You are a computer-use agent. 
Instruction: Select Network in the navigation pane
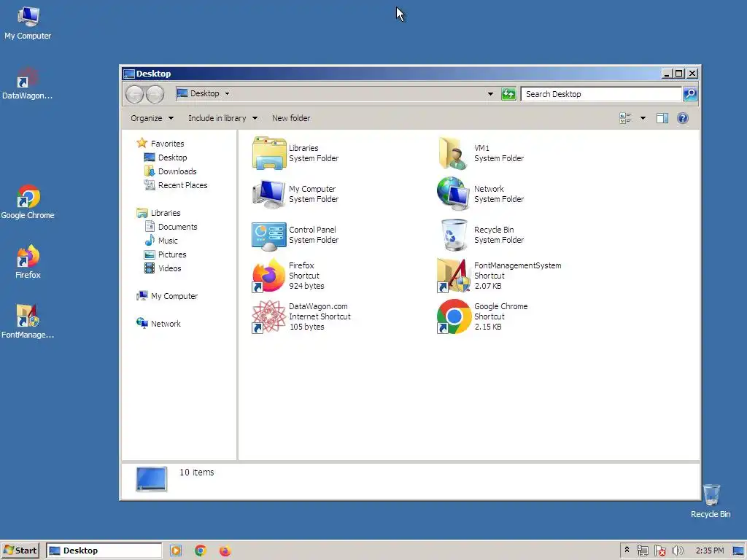point(158,323)
